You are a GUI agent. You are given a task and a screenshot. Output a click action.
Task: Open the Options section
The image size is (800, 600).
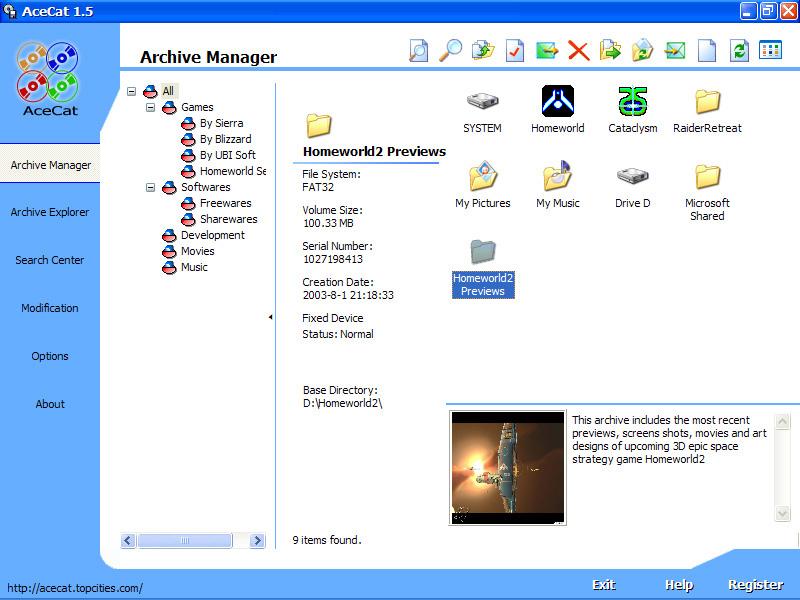(x=50, y=356)
